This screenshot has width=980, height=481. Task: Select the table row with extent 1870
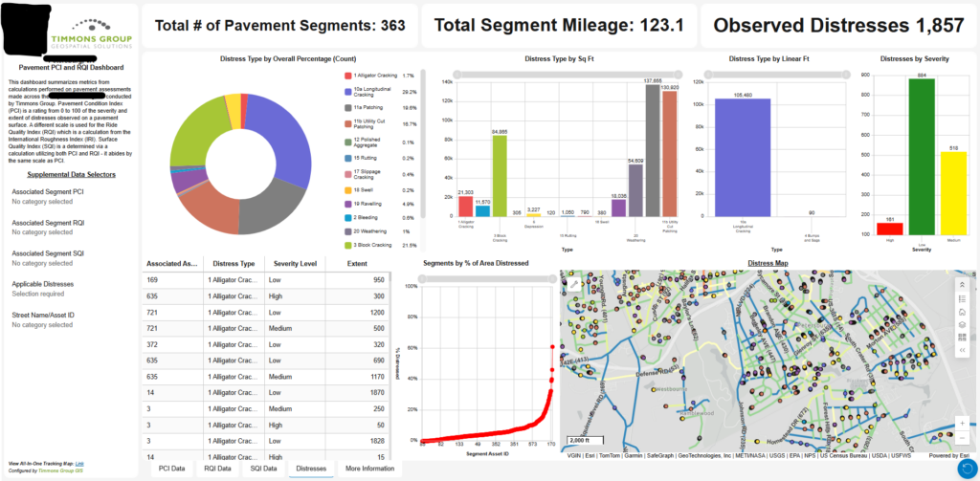click(x=266, y=393)
